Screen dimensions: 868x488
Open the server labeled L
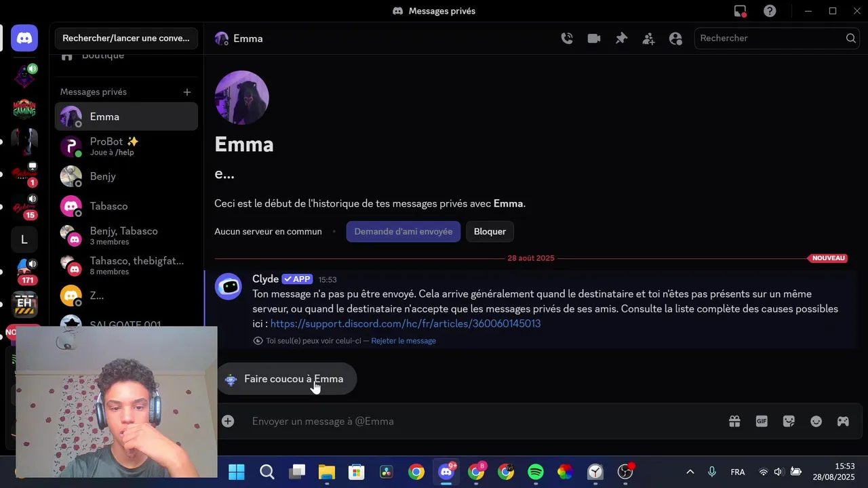[x=24, y=239]
